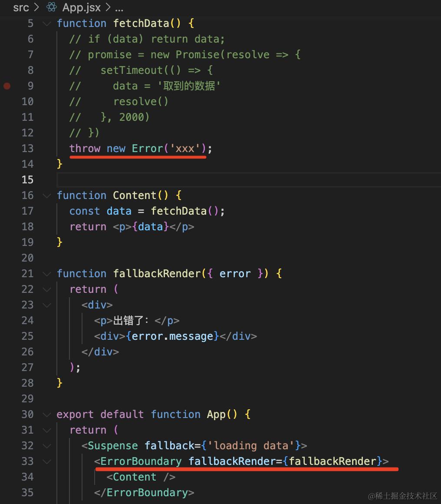Viewport: 441px width, 504px height.
Task: Fold the ErrorBoundary element on line 33
Action: pyautogui.click(x=47, y=461)
